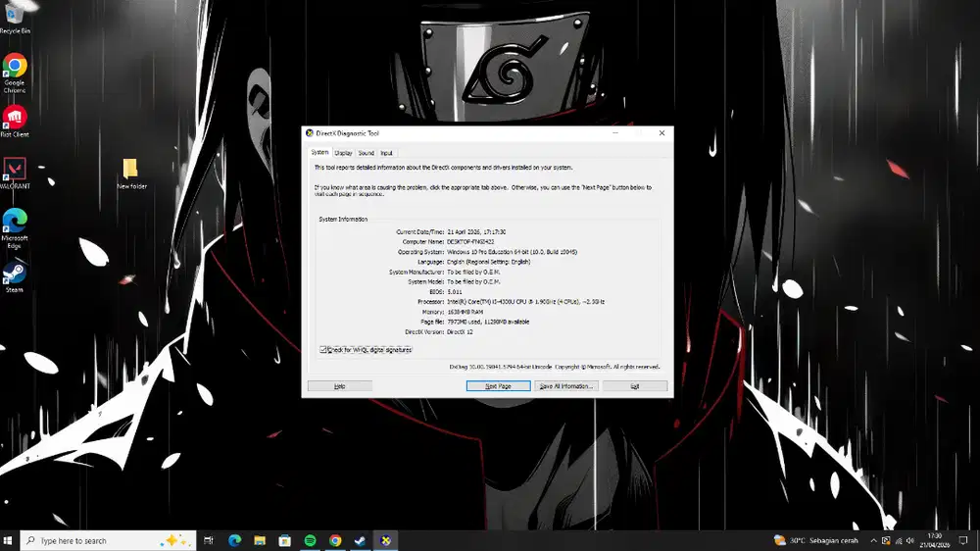Viewport: 980px width, 551px height.
Task: Switch to the Sound tab
Action: (367, 153)
